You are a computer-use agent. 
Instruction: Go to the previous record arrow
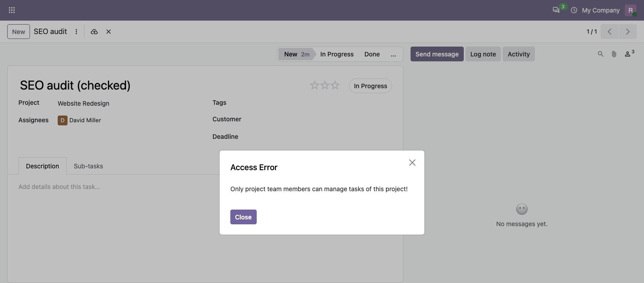(610, 32)
